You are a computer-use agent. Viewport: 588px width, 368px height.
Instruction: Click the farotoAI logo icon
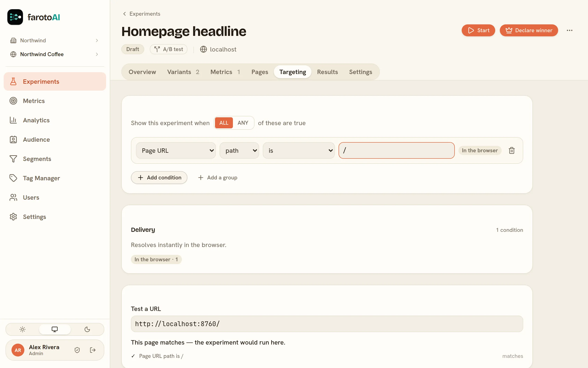click(x=15, y=17)
